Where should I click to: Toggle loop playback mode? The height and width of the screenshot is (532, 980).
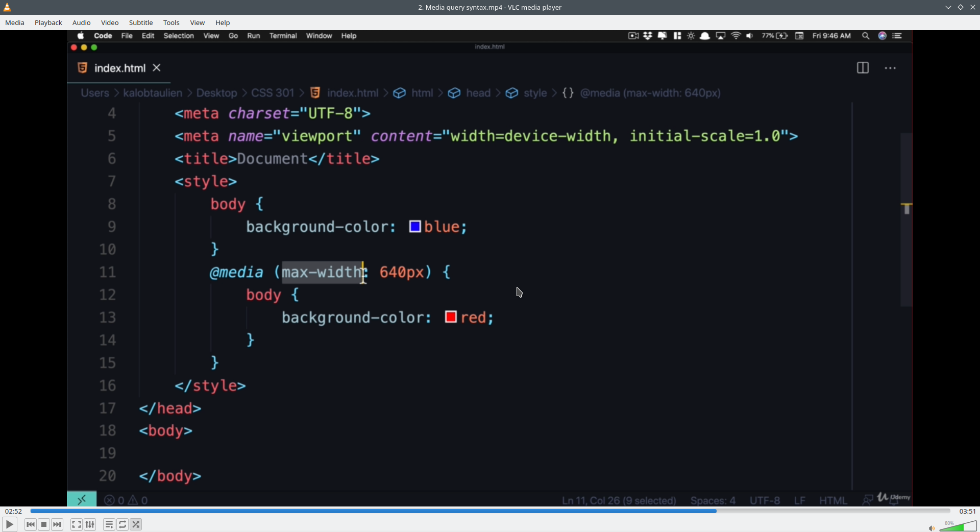[x=122, y=524]
